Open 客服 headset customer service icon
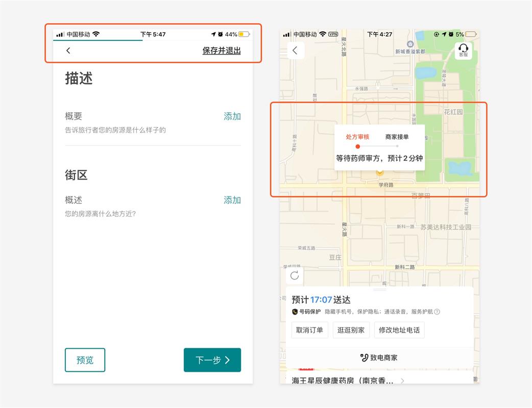Image resolution: width=532 pixels, height=408 pixels. (x=463, y=50)
